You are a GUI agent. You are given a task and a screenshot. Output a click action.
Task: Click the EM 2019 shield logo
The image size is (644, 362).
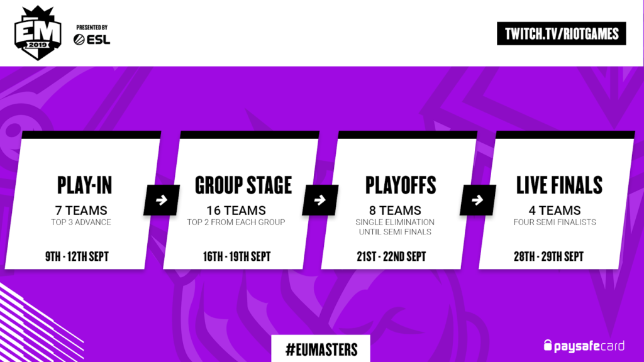click(x=38, y=33)
